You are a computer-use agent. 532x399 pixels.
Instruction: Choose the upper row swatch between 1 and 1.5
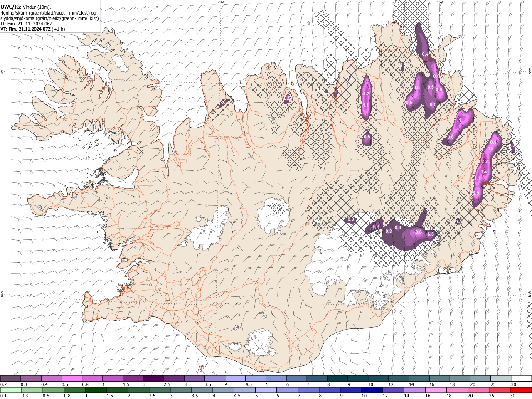coord(113,379)
